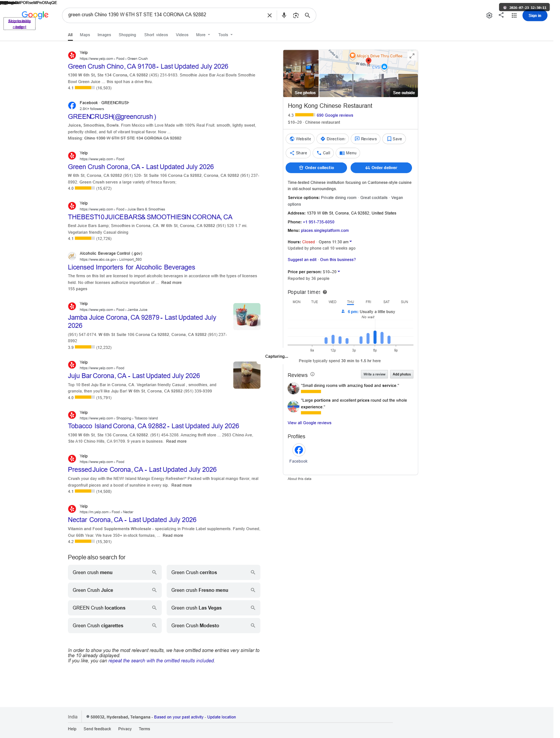560x738 pixels.
Task: Switch to the Maps tab
Action: click(85, 35)
